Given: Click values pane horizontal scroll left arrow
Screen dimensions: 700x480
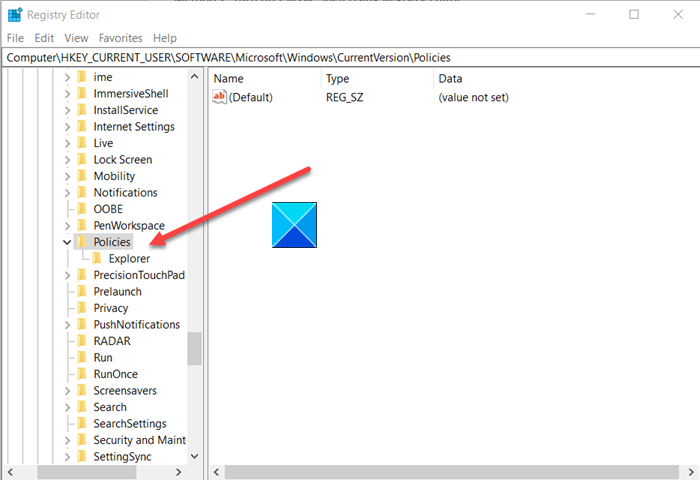Looking at the screenshot, I should pyautogui.click(x=217, y=472).
